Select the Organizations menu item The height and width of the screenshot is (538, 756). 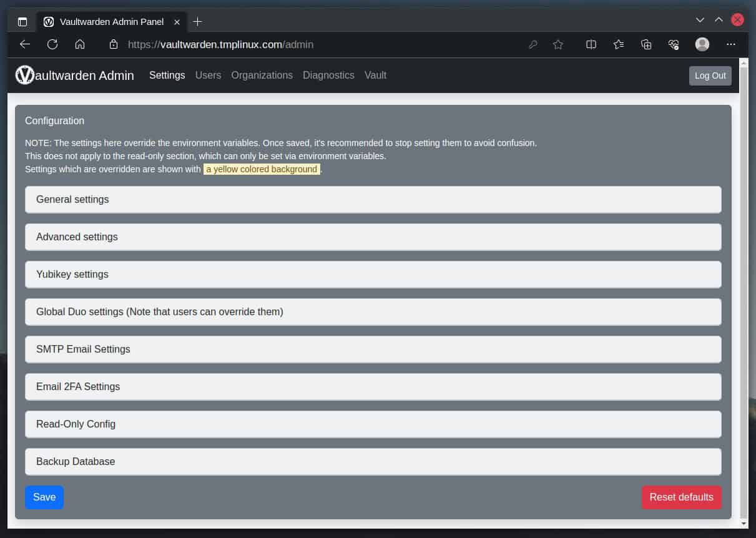(x=262, y=75)
